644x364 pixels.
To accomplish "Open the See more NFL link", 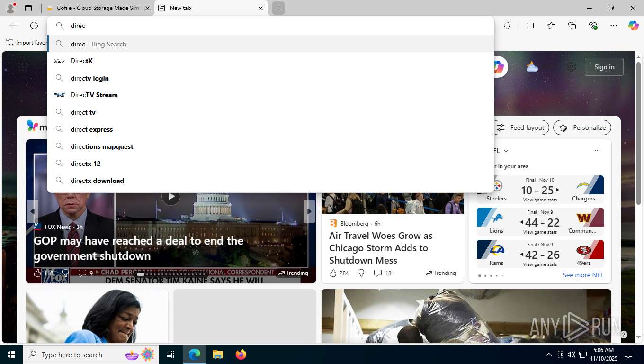I will coord(583,275).
